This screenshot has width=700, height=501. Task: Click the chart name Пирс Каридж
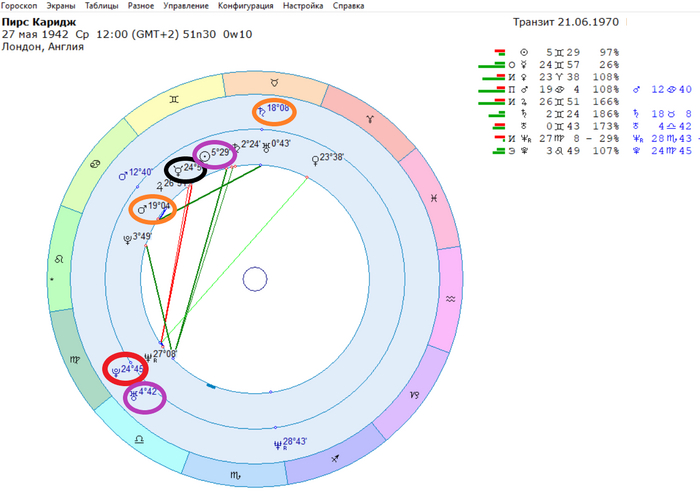37,20
